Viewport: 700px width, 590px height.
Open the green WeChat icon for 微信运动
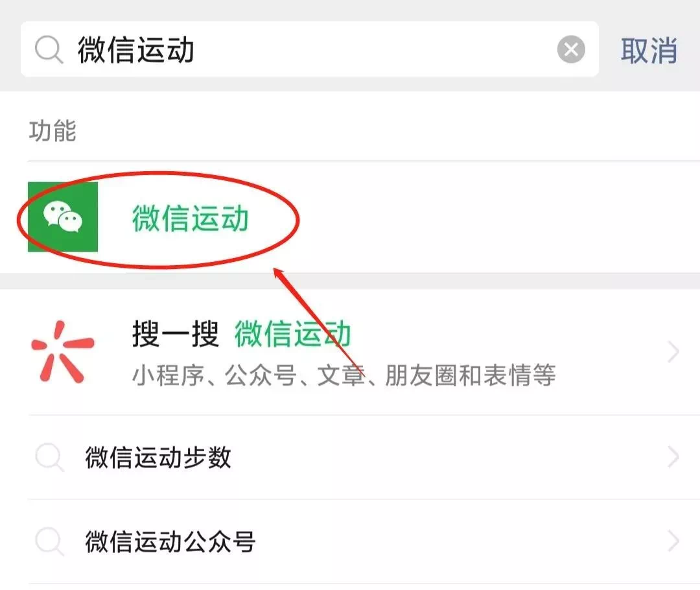(62, 217)
